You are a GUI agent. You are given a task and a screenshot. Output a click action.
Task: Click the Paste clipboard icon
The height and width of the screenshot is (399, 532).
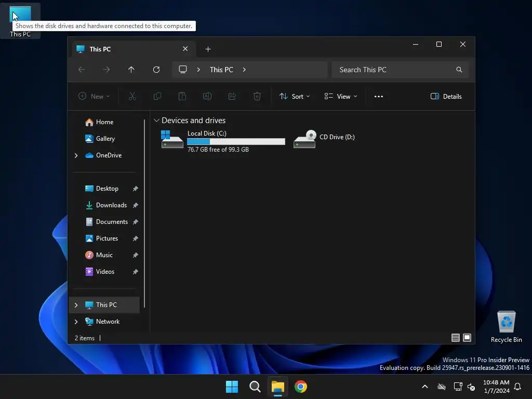coord(182,96)
